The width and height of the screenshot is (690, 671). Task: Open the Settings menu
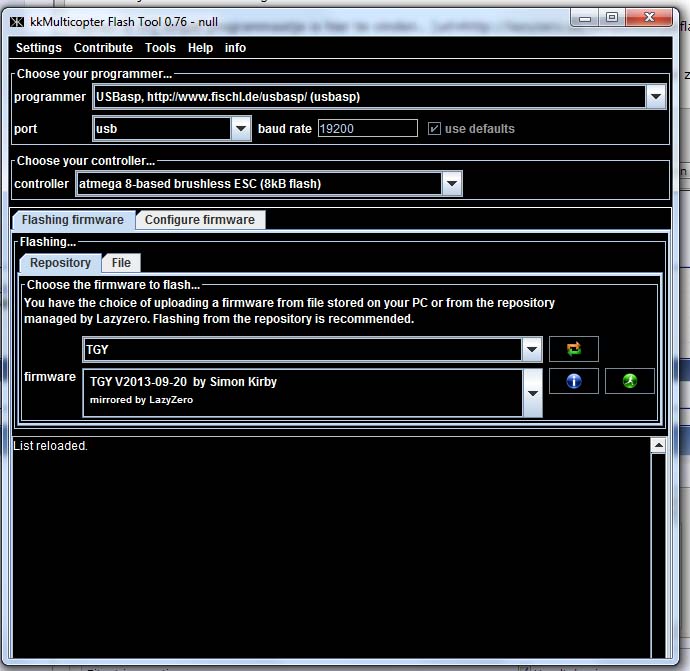point(39,48)
